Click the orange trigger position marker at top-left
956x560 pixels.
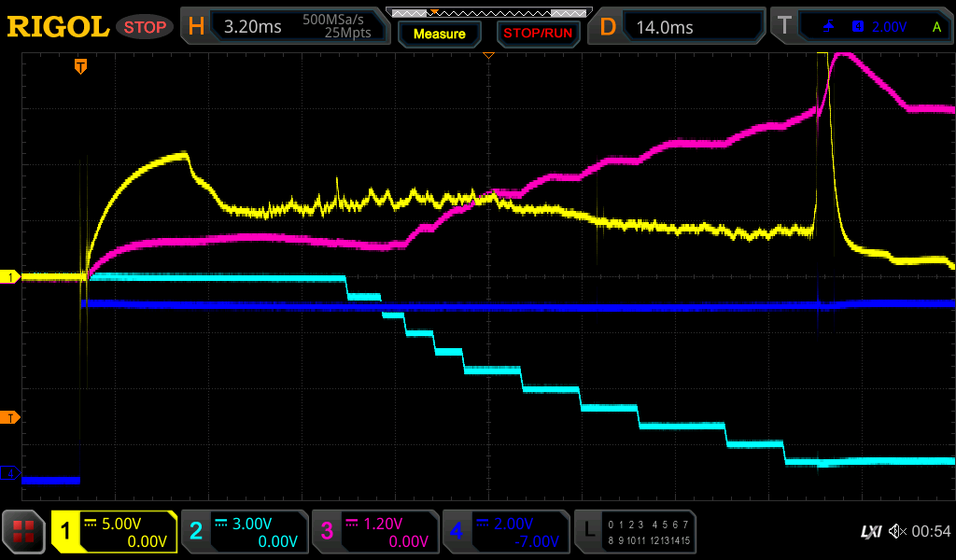[x=81, y=66]
